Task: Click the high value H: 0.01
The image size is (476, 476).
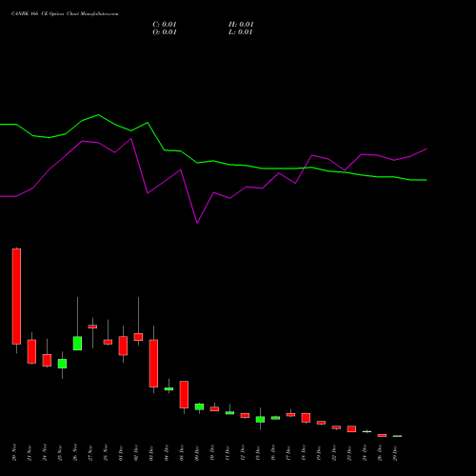Action: click(x=241, y=25)
